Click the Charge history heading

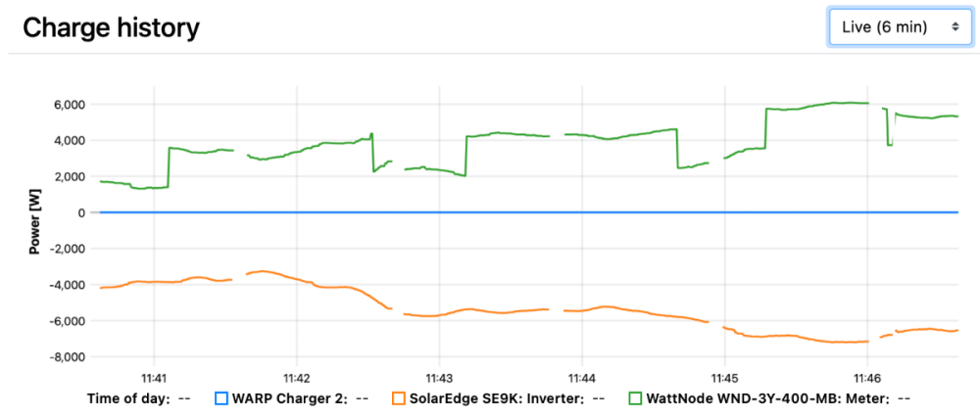(111, 27)
